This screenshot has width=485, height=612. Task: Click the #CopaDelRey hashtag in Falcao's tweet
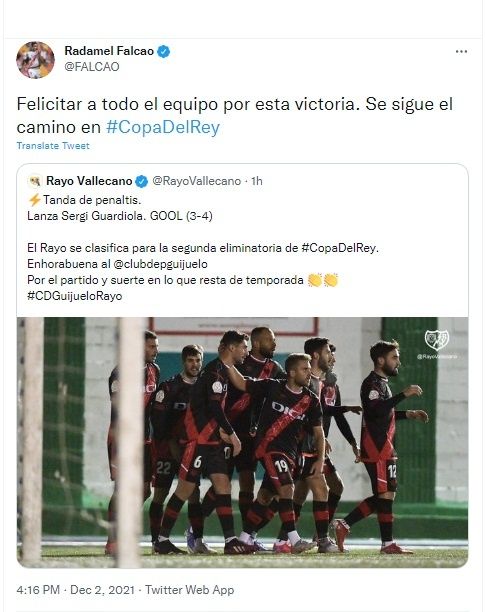tap(163, 127)
